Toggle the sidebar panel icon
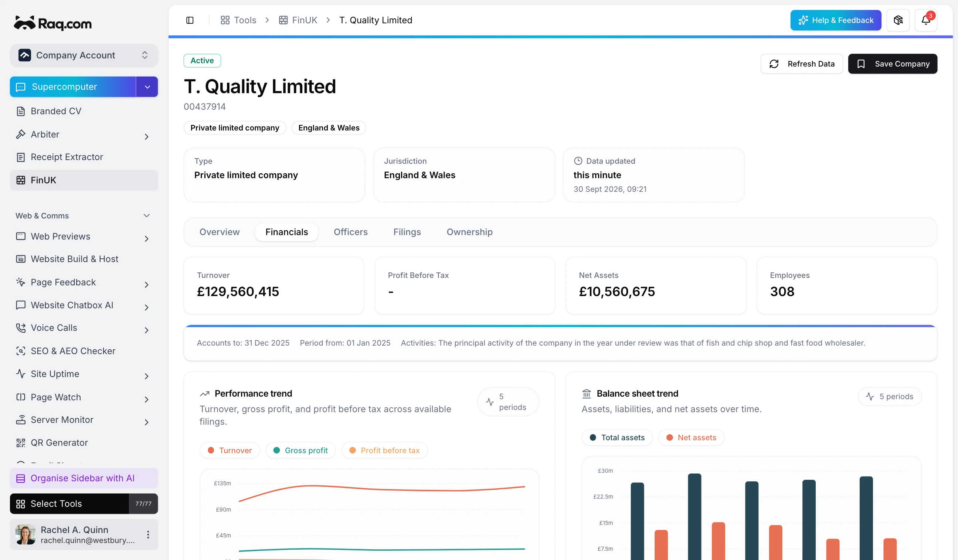The image size is (958, 560). point(190,20)
